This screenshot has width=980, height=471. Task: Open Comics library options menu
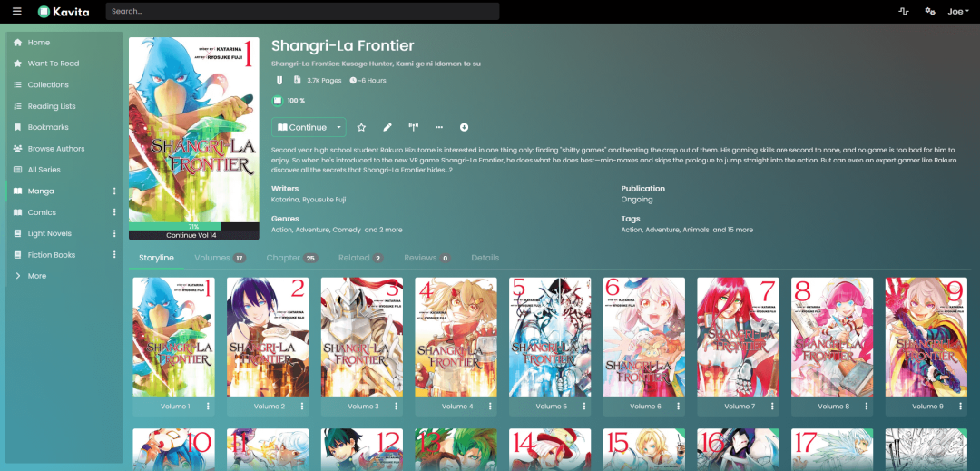[x=114, y=212]
